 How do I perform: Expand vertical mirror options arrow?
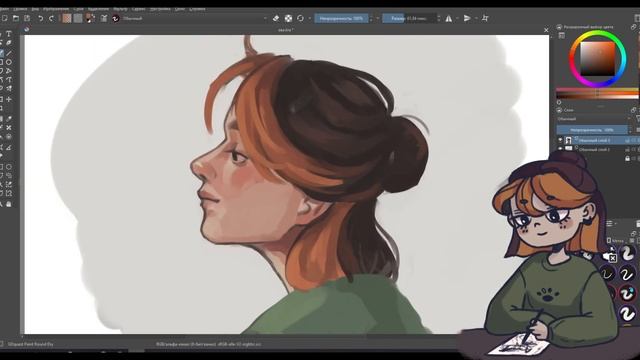point(476,18)
